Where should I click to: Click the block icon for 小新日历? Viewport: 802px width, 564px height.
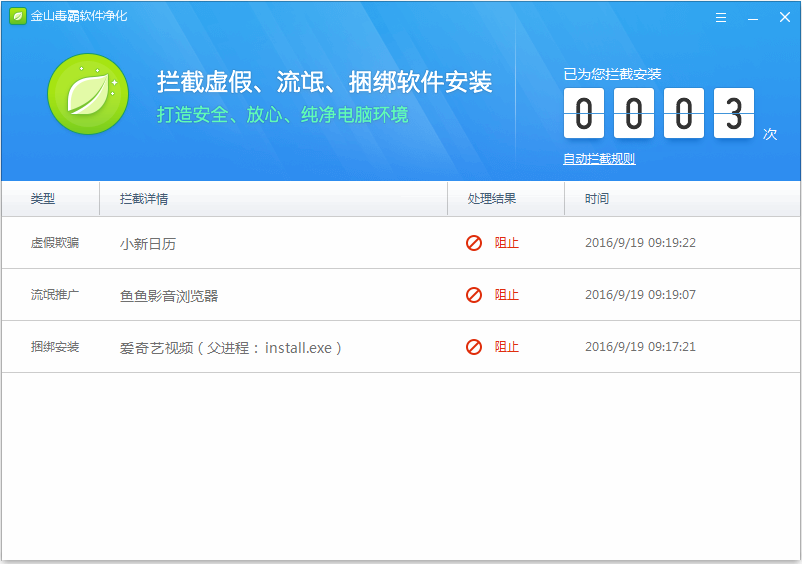pos(474,243)
